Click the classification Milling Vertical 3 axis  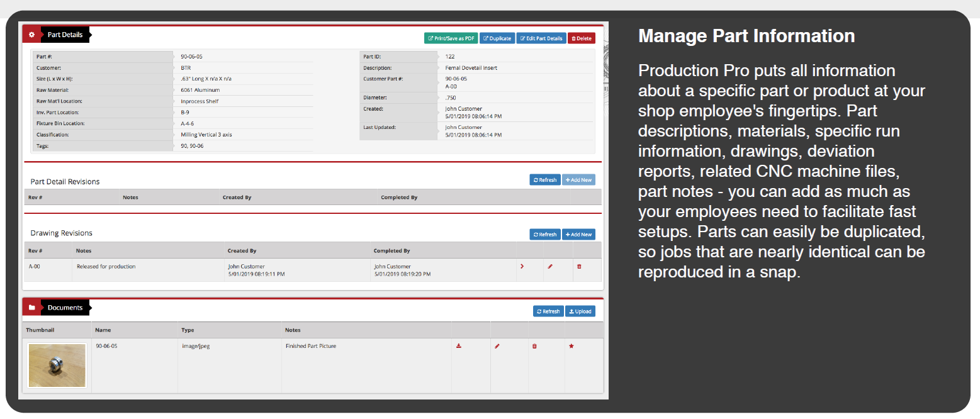(x=206, y=135)
